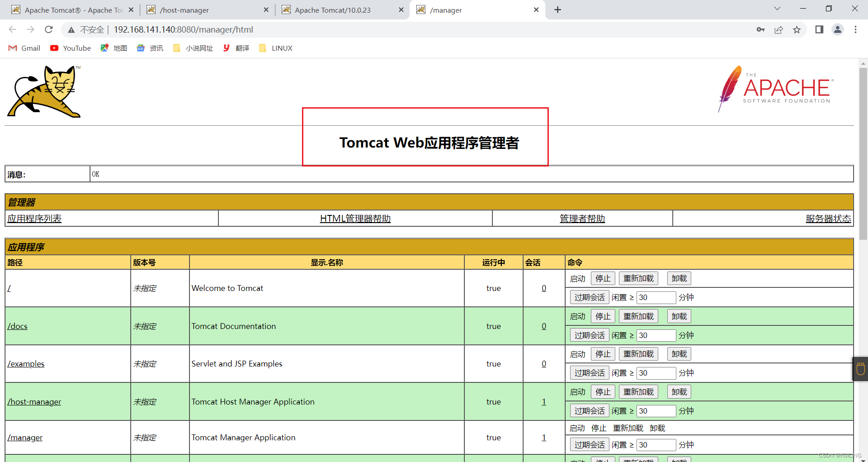Expire sessions for the /manager application
This screenshot has height=462, width=868.
tap(590, 445)
